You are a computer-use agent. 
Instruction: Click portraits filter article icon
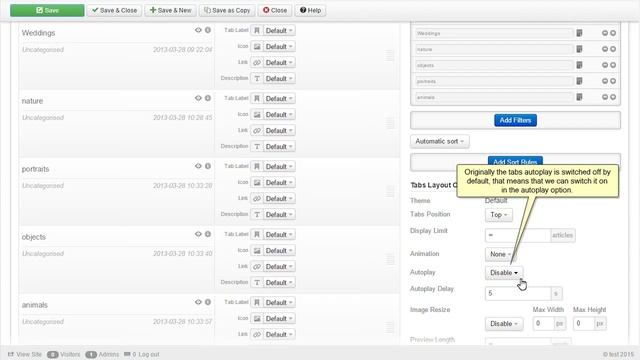(579, 81)
